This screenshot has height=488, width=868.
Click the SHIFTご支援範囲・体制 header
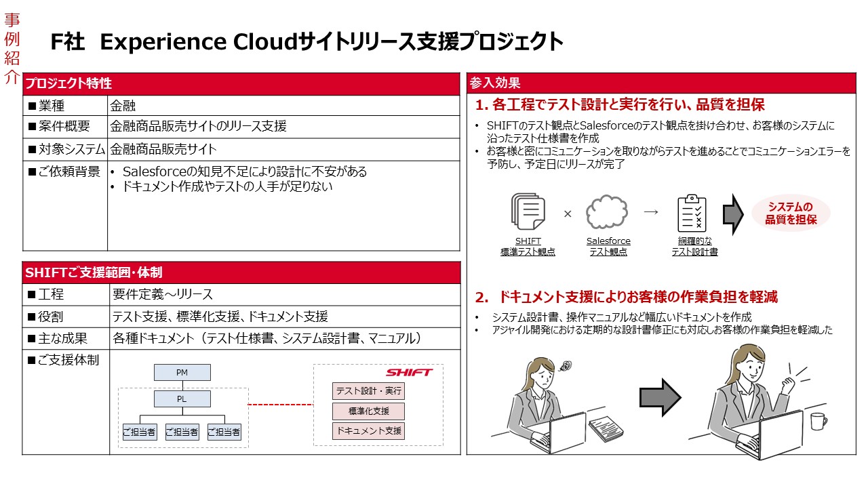(x=241, y=272)
